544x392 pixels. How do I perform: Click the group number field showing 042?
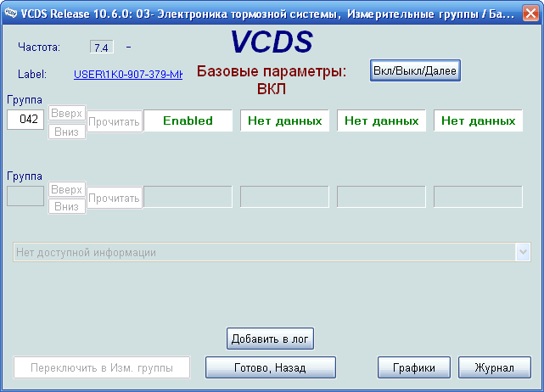pos(25,120)
